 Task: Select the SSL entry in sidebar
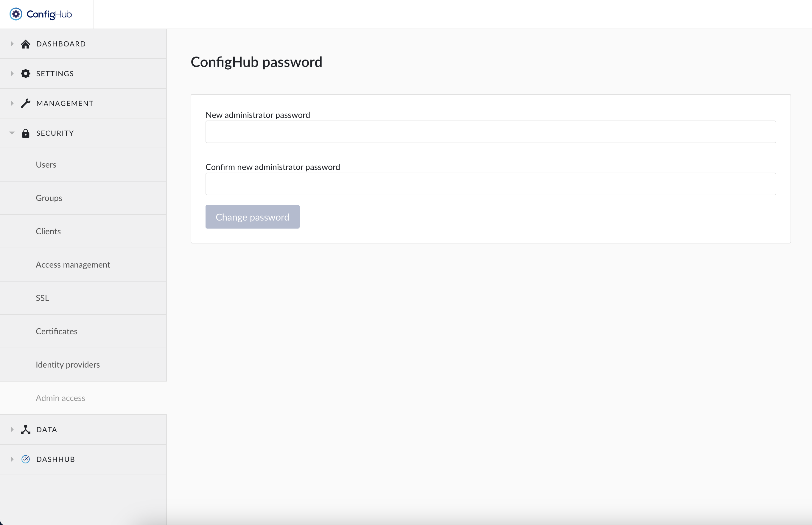(42, 298)
